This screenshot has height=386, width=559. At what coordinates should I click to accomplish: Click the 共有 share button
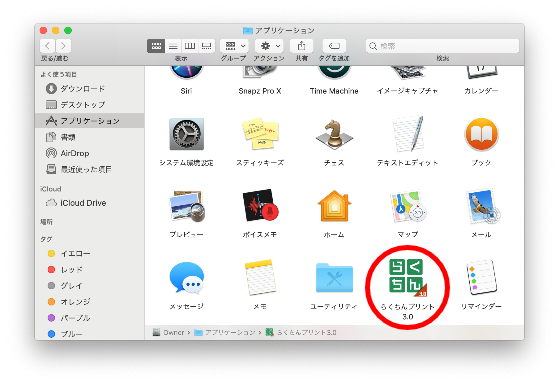pos(302,46)
